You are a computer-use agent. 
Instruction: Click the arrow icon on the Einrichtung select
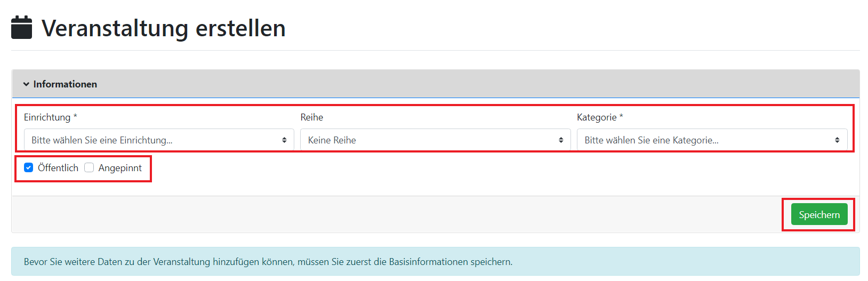[284, 140]
